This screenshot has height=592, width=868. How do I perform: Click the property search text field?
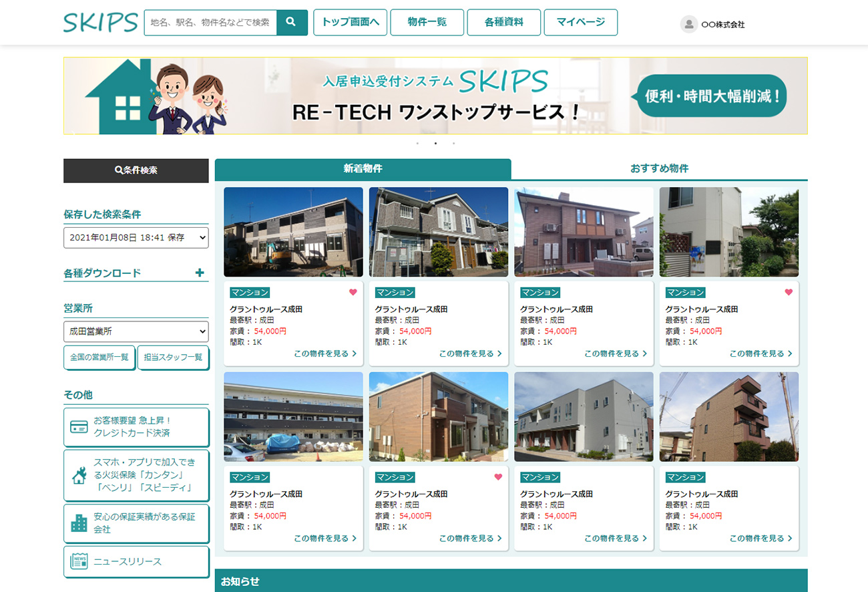[210, 22]
